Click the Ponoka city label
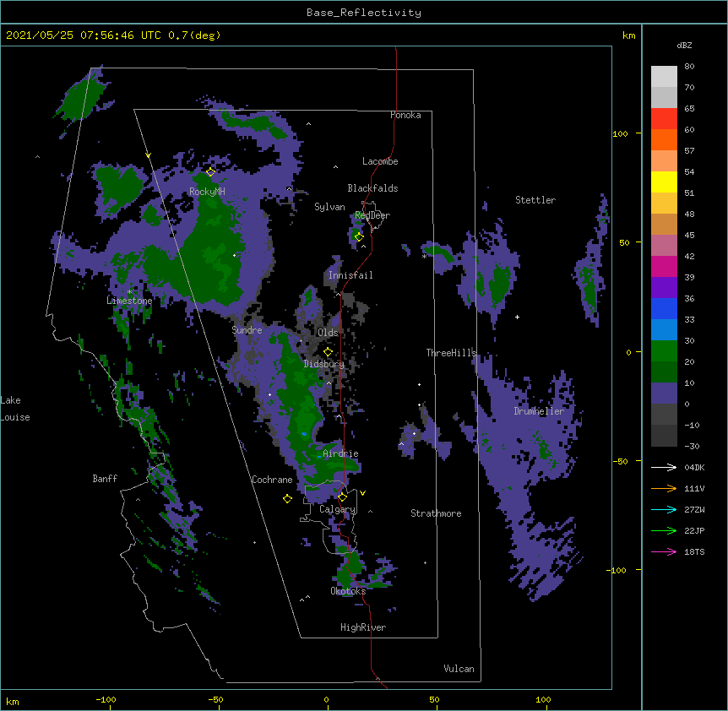This screenshot has width=728, height=711. click(x=405, y=115)
